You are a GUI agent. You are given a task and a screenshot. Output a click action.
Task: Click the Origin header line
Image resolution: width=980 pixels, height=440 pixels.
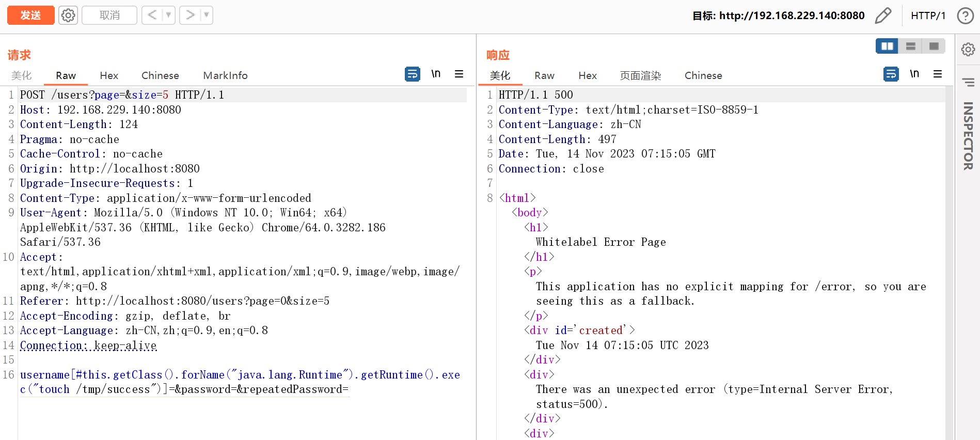click(110, 169)
